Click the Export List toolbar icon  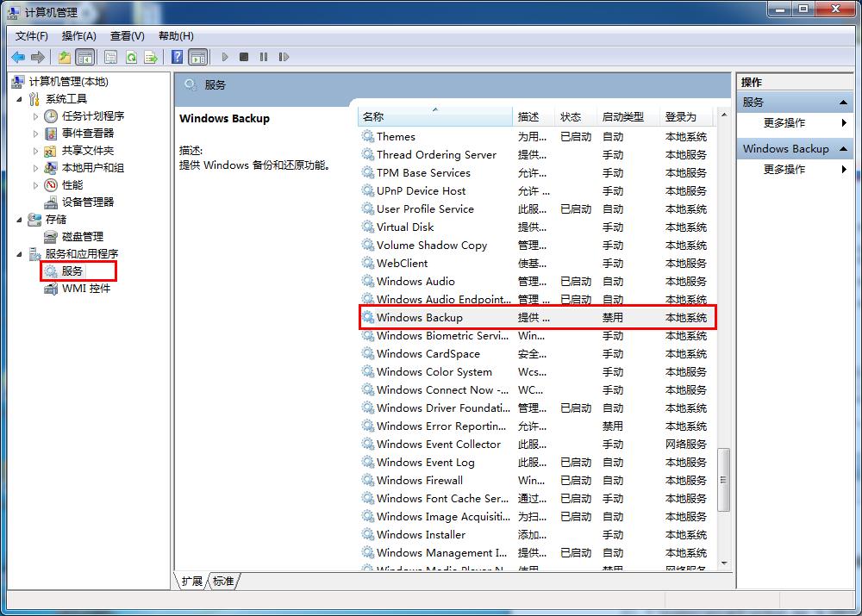click(151, 57)
